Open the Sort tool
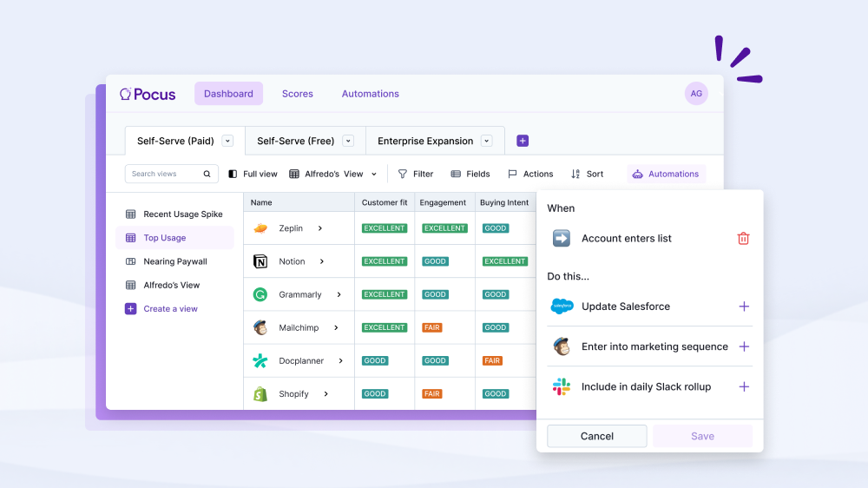The width and height of the screenshot is (868, 488). pos(587,174)
